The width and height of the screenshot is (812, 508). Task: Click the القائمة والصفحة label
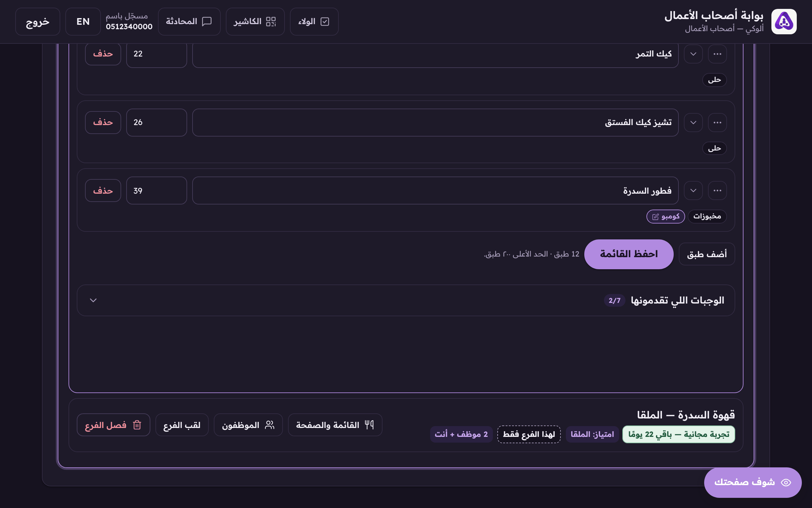point(327,425)
